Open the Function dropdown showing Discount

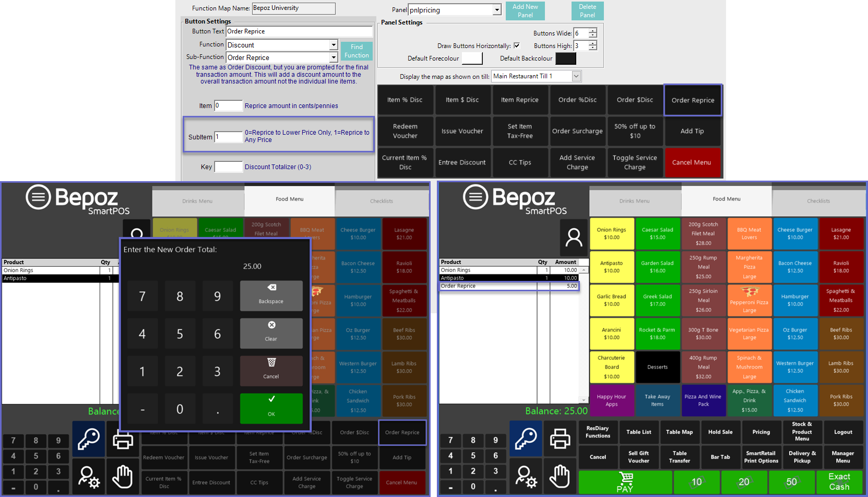334,45
